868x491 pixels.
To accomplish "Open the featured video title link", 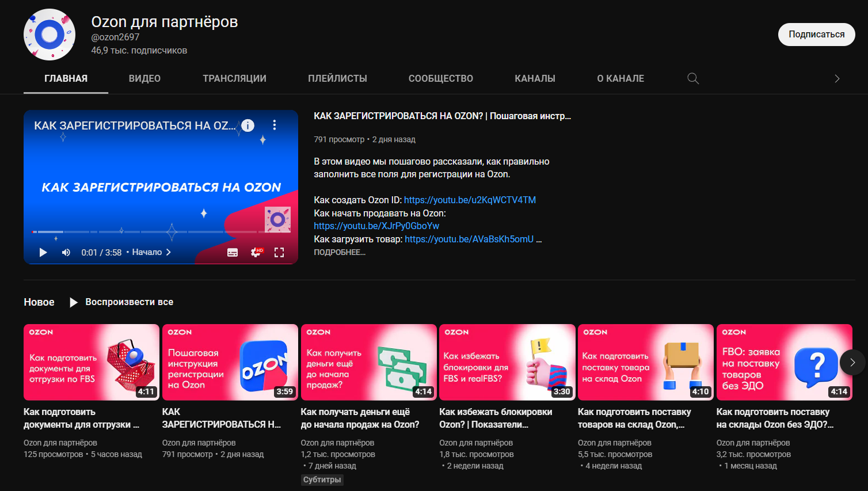I will click(442, 116).
